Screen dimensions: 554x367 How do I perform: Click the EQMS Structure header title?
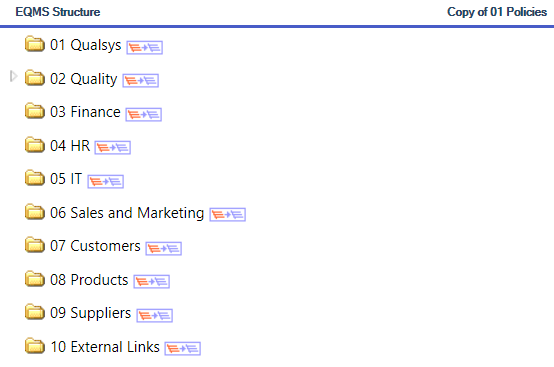pyautogui.click(x=58, y=12)
